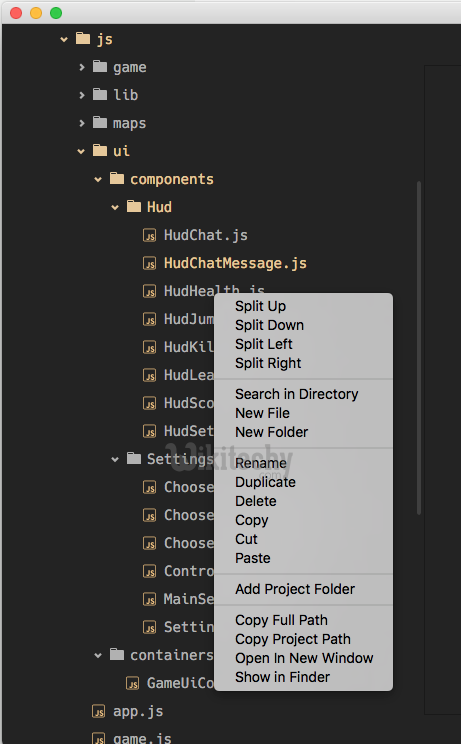Click the JS icon beside app.js
Viewport: 461px width, 744px height.
click(99, 711)
